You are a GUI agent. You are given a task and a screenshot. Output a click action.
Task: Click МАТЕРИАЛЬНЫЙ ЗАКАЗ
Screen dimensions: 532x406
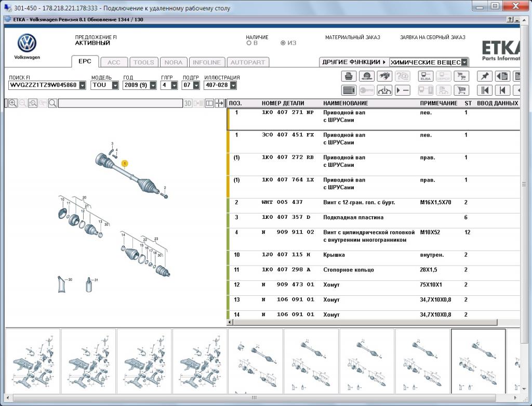[353, 37]
